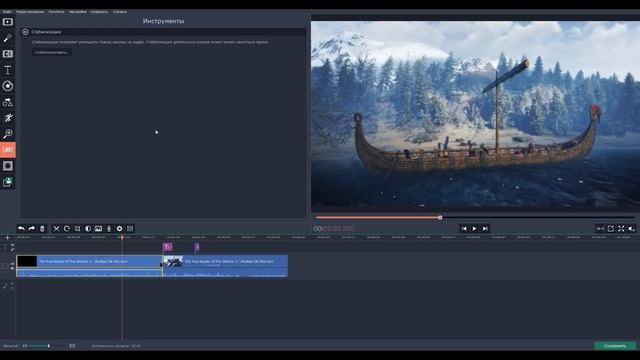Viewport: 640px width, 360px height.
Task: Open the Filters magic wand tab
Action: (x=8, y=38)
